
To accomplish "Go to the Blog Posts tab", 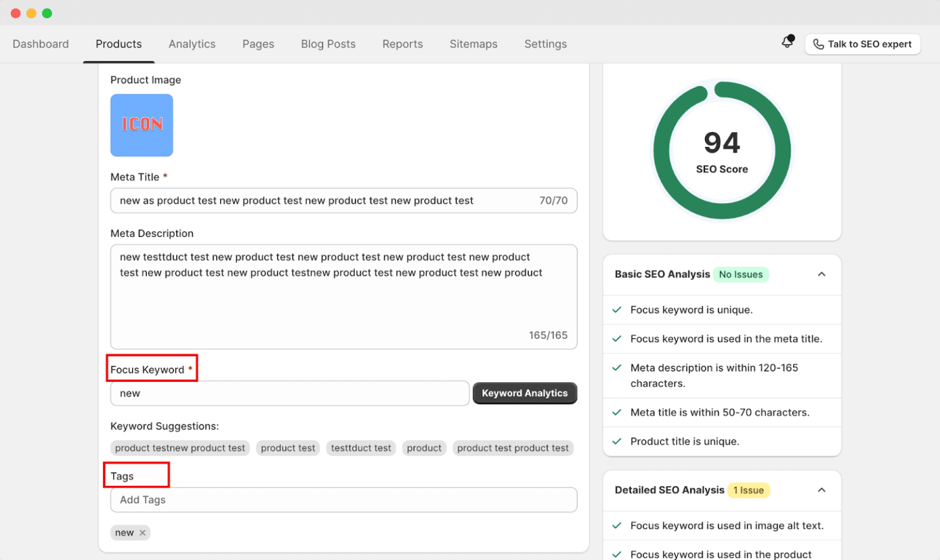I will (x=328, y=43).
